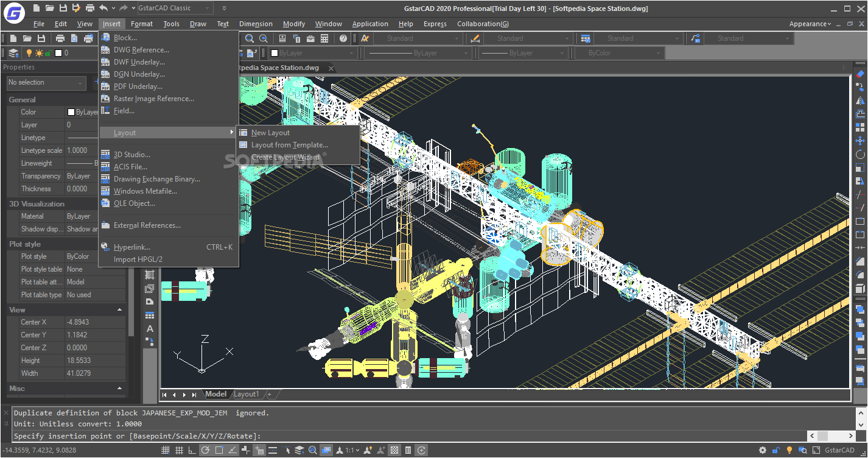Toggle Object Snap in status bar
The width and height of the screenshot is (868, 458).
click(219, 450)
